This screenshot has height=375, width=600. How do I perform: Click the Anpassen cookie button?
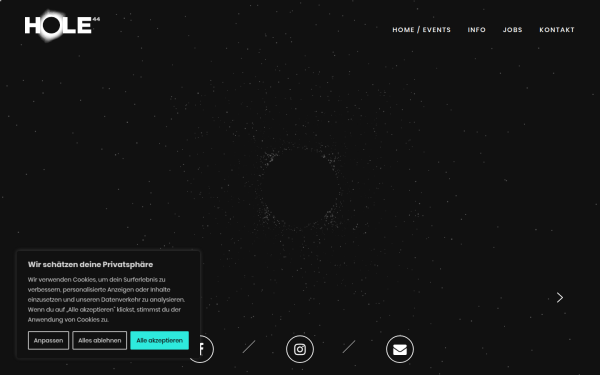click(x=48, y=341)
